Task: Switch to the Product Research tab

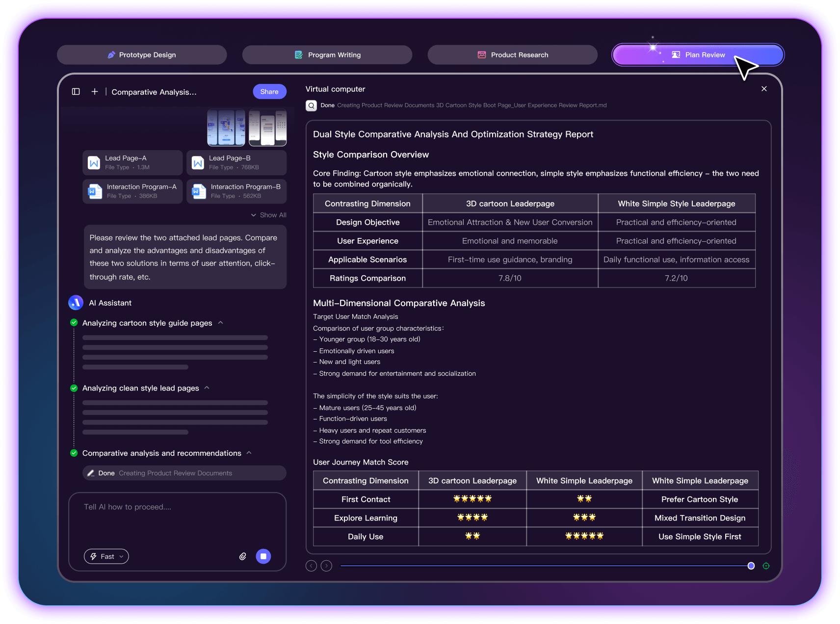Action: pyautogui.click(x=512, y=55)
